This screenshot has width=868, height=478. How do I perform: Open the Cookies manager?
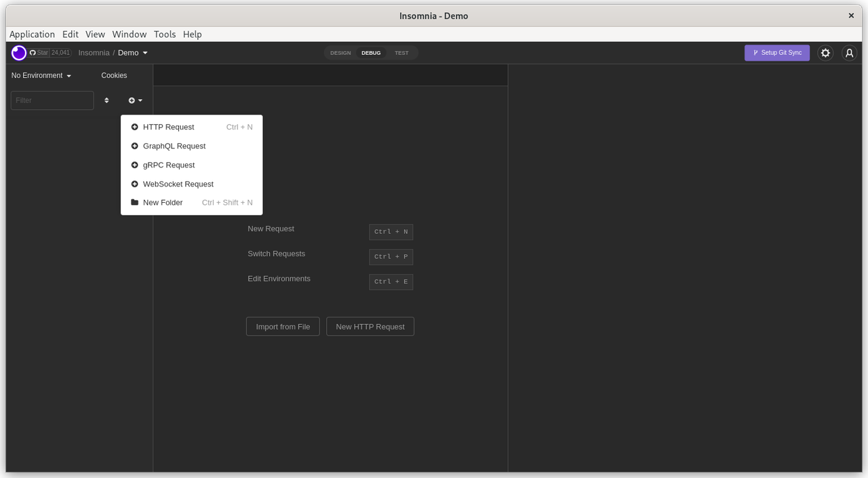pyautogui.click(x=113, y=75)
